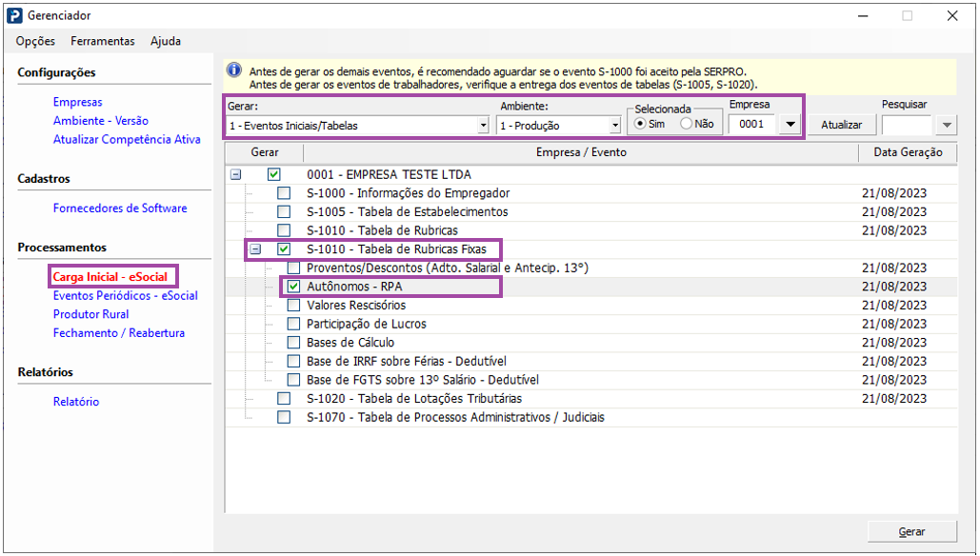Click Atualizar Competência Ativa
The width and height of the screenshot is (980, 556).
[127, 139]
